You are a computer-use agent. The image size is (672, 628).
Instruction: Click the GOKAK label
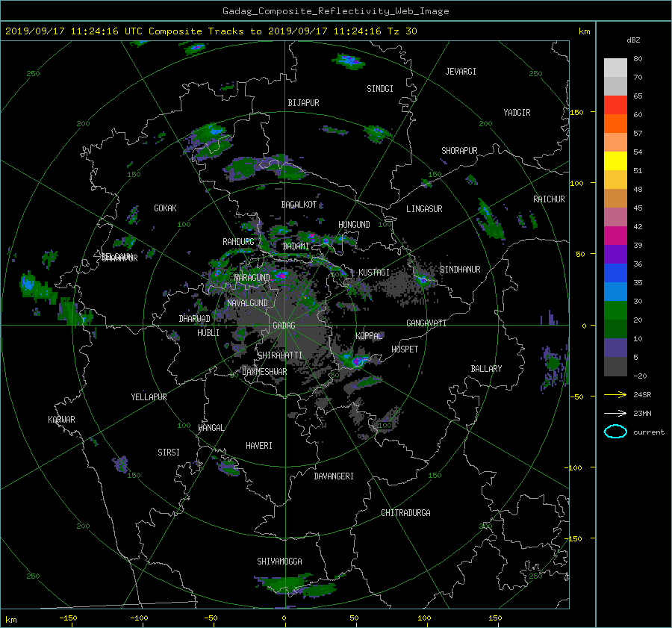pos(165,208)
